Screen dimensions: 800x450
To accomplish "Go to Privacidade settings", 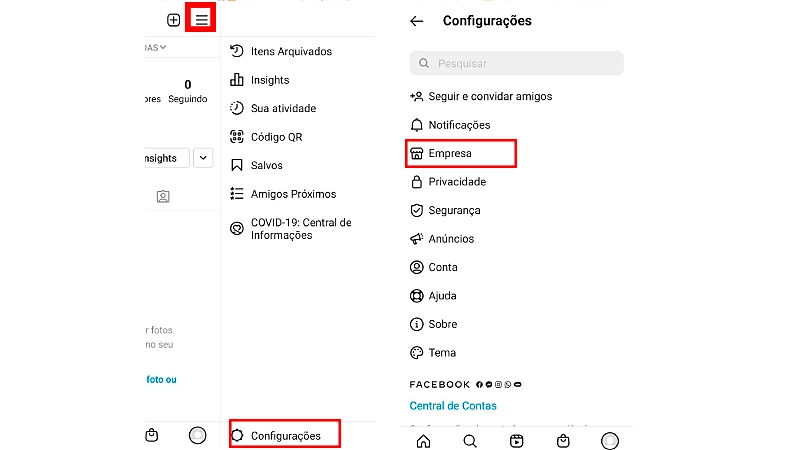I will pyautogui.click(x=457, y=182).
